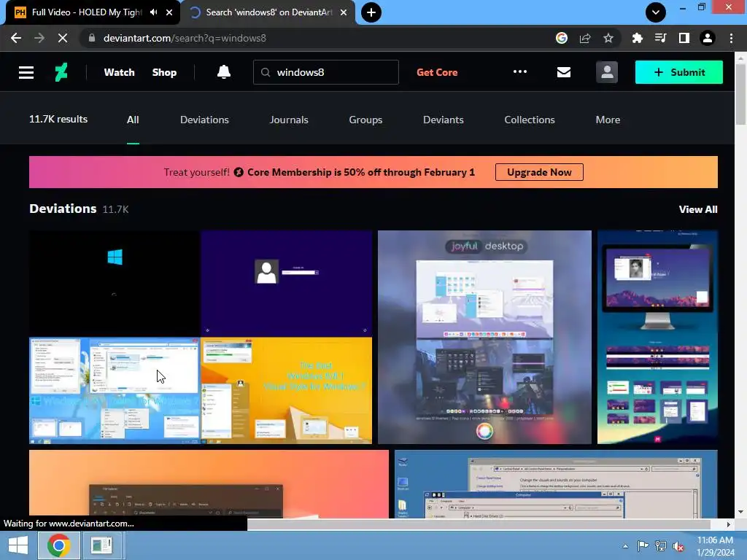Open the orange gradient File Explorer thumbnail
The image size is (747, 560).
[x=209, y=484]
